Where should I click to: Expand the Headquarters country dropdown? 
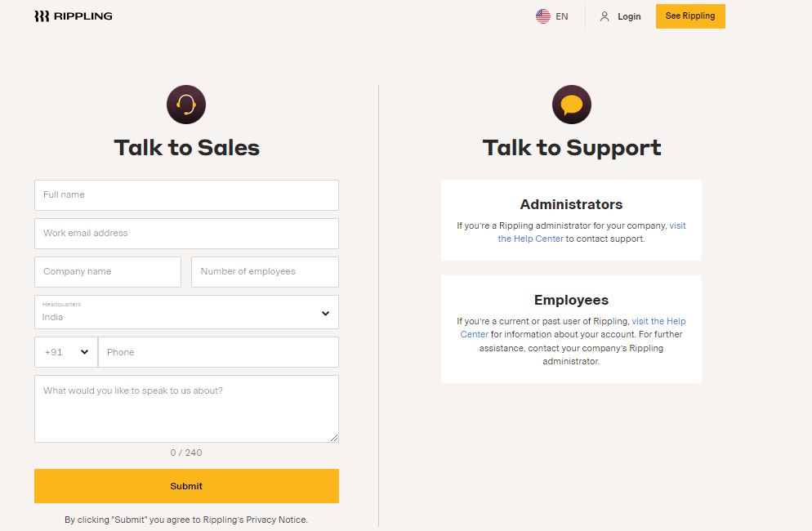tap(186, 312)
